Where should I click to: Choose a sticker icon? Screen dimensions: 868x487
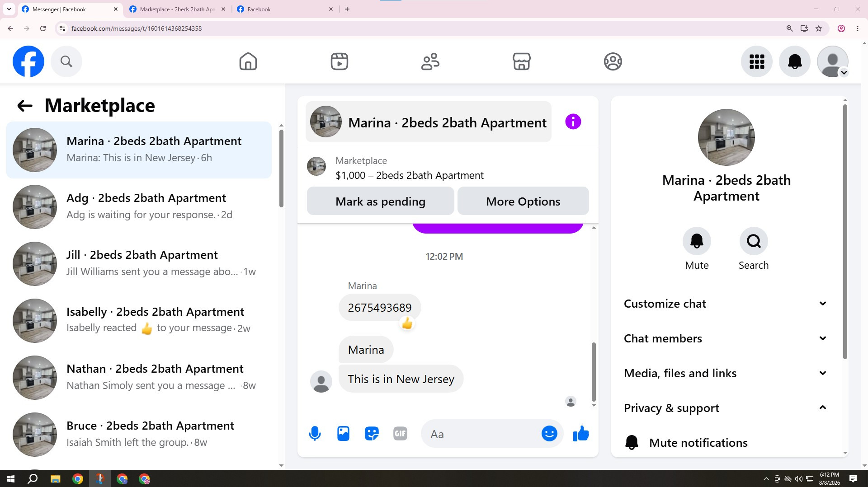(372, 434)
